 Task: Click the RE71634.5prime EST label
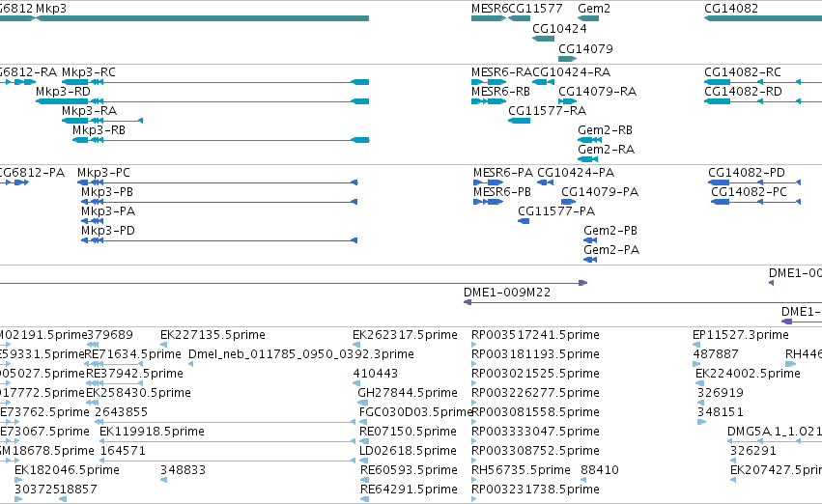coord(132,354)
